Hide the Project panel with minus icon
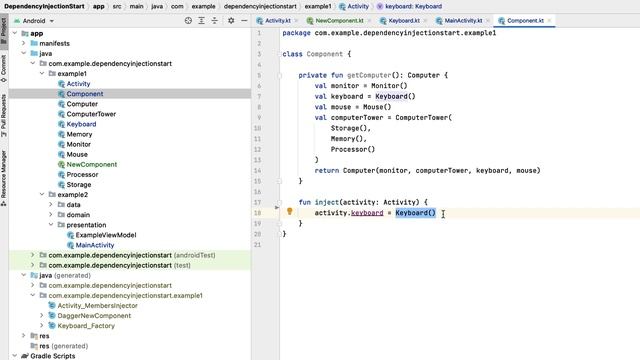Screen dimensions: 640x360 pyautogui.click(x=244, y=20)
